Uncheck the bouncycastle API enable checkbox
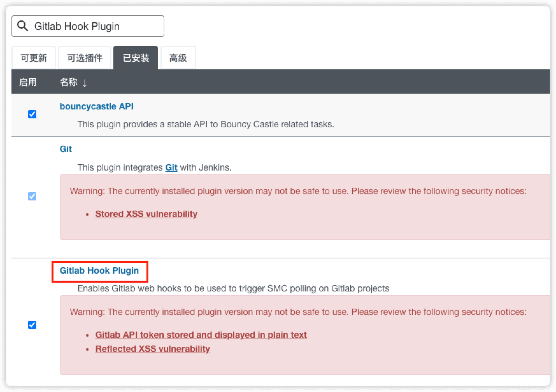556x392 pixels. 32,114
